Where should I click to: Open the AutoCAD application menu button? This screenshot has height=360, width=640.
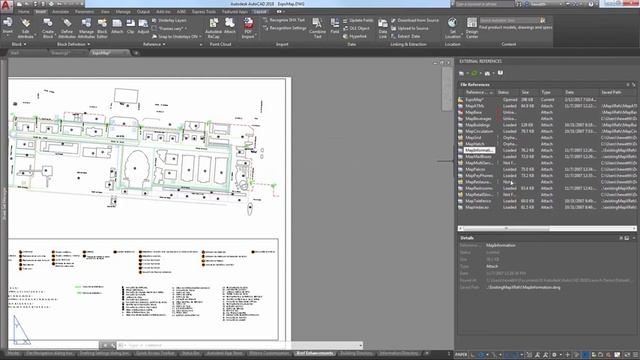click(7, 6)
